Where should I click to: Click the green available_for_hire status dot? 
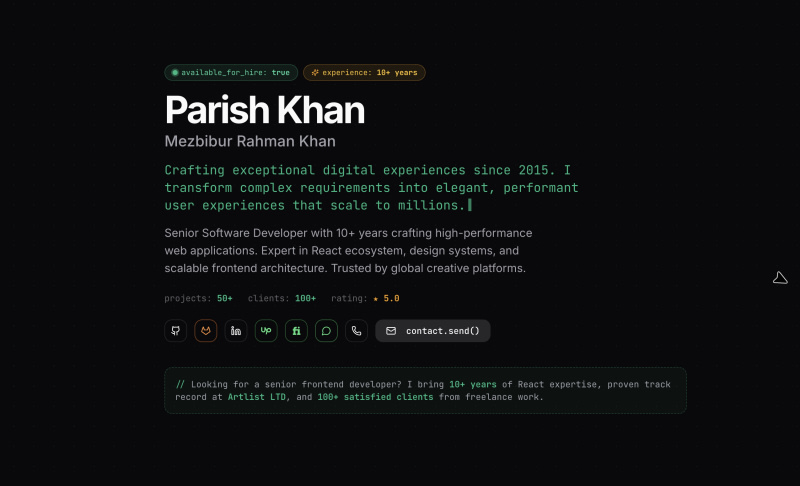click(175, 73)
